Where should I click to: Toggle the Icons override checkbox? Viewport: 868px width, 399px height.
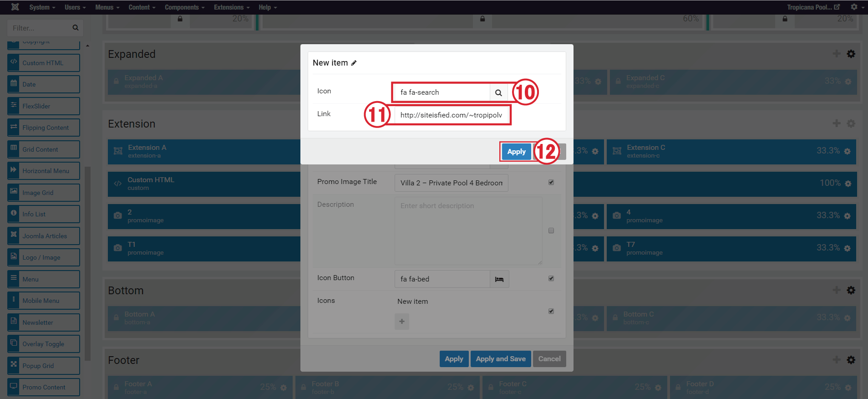click(x=551, y=311)
